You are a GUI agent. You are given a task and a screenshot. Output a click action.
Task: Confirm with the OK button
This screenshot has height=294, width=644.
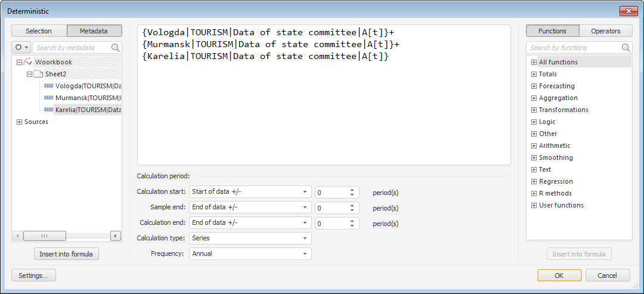pos(559,276)
